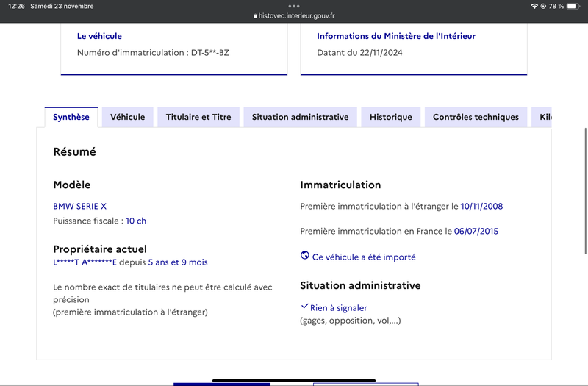Click the '10 ch' fiscal power value
This screenshot has width=588, height=386.
pos(136,221)
